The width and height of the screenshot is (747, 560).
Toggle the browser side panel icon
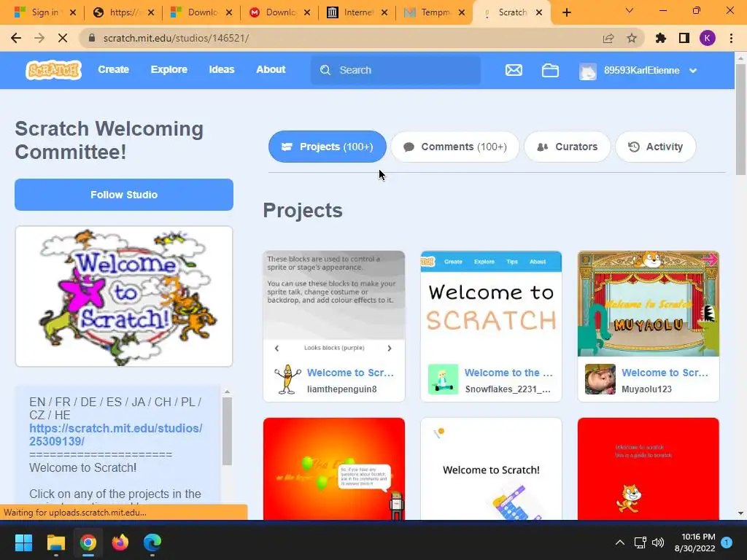pyautogui.click(x=684, y=38)
